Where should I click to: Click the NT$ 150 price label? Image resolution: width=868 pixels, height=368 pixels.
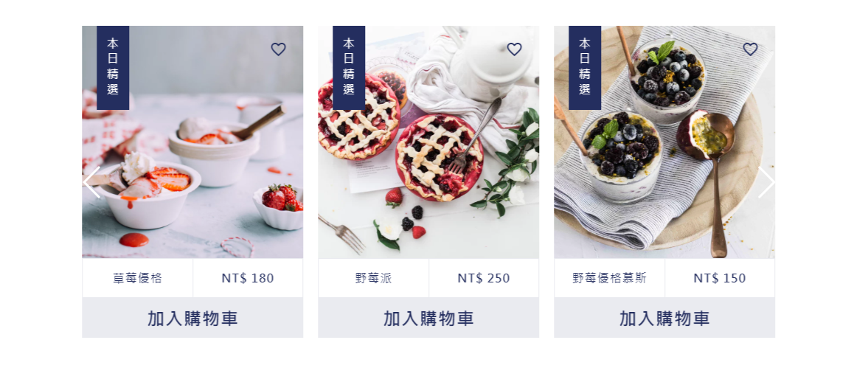coord(720,278)
